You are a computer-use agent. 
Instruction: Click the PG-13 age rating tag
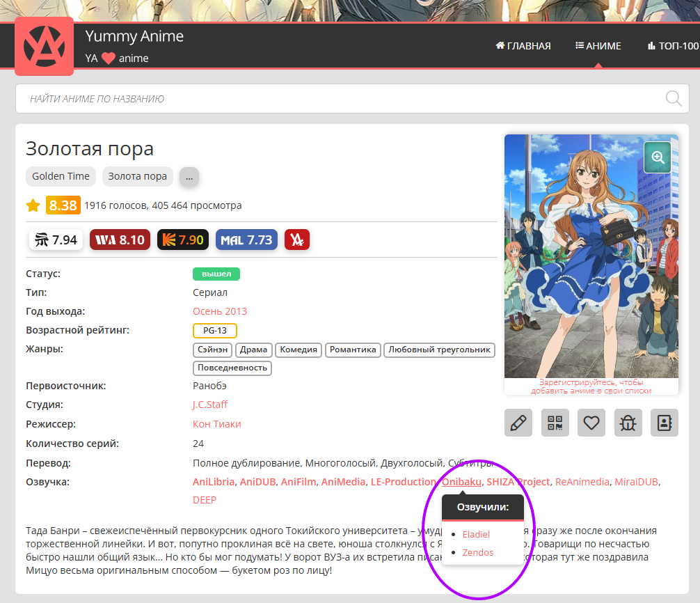pos(215,331)
